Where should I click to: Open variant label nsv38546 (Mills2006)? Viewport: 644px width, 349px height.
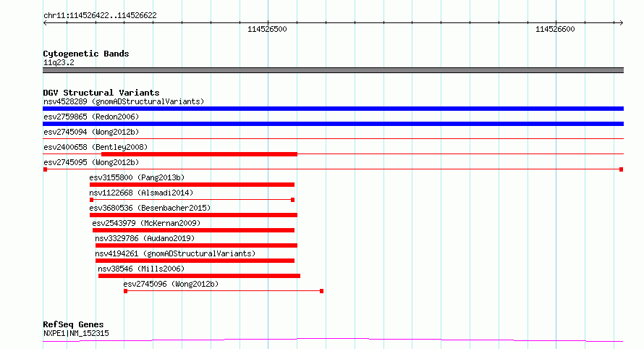coord(141,269)
